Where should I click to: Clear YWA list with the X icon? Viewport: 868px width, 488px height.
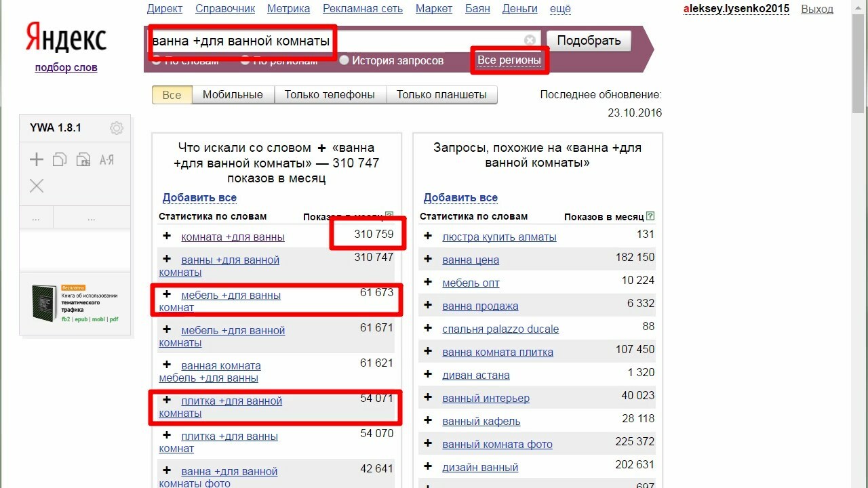click(37, 186)
